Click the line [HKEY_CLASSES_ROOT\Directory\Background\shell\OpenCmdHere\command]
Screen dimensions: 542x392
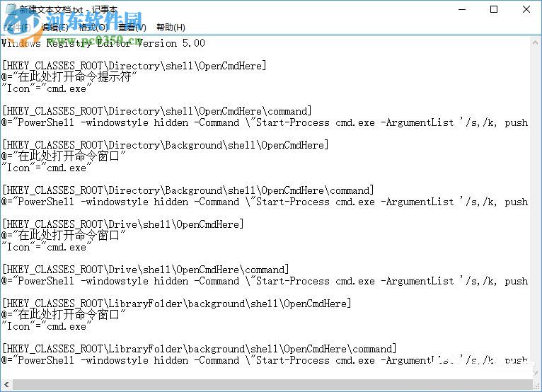[x=188, y=190]
